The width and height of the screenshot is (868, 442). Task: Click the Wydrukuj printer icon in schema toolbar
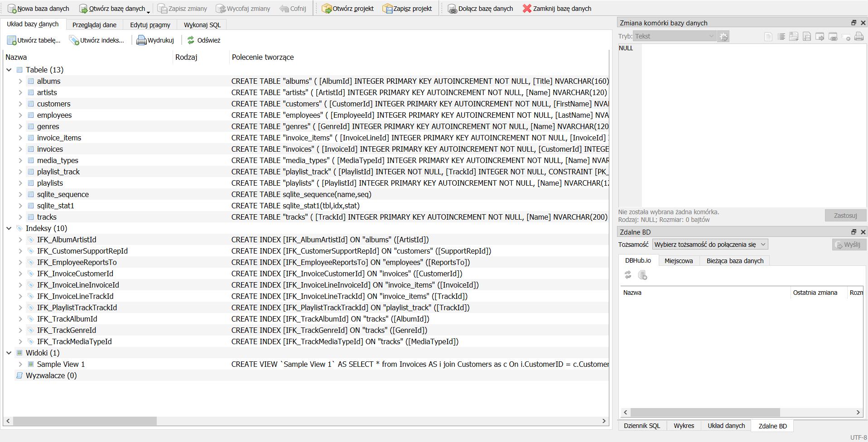(x=141, y=40)
